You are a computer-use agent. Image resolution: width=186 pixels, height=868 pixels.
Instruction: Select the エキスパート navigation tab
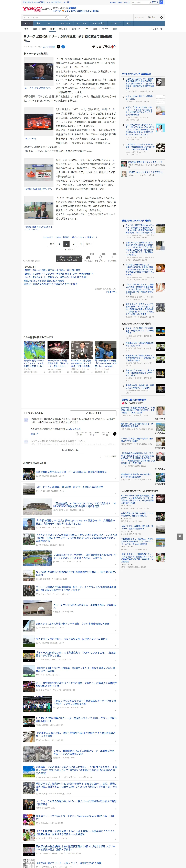(x=64, y=23)
